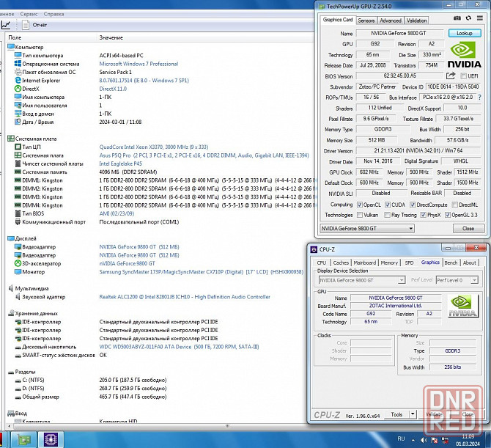Click the DIMM1: Kingston memory icon
This screenshot has width=491, height=448.
tap(18, 180)
